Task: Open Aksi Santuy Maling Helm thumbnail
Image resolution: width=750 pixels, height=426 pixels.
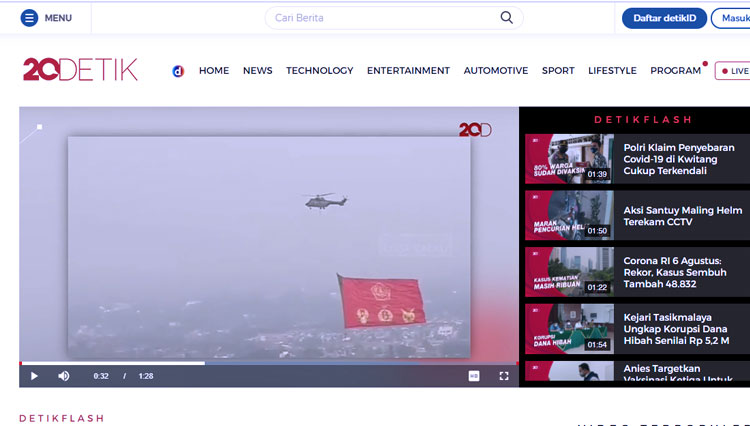Action: click(569, 215)
